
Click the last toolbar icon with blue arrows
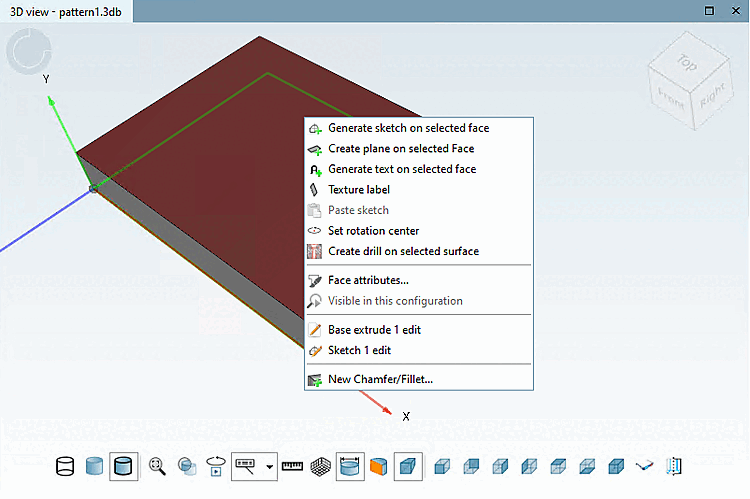point(674,466)
